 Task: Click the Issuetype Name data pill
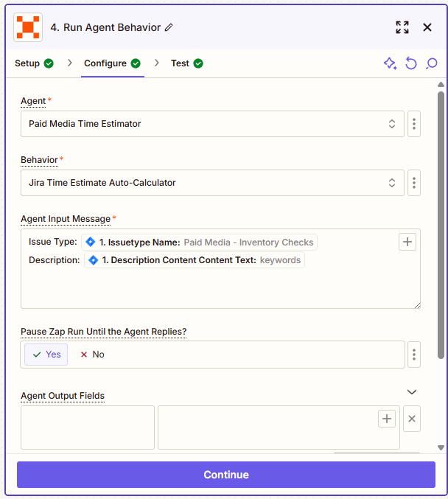(x=199, y=242)
